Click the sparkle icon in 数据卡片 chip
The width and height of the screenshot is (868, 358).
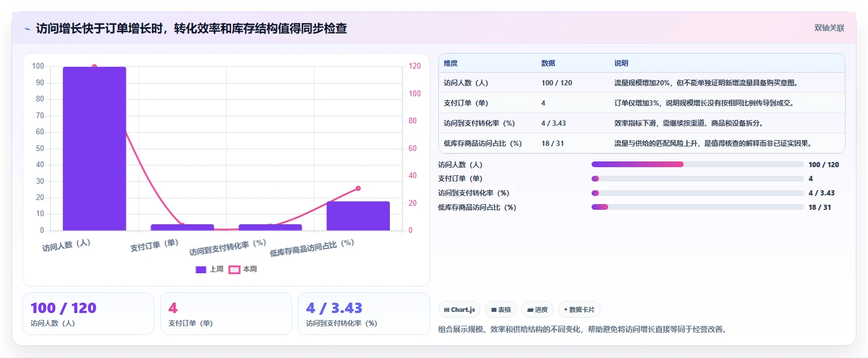[566, 310]
